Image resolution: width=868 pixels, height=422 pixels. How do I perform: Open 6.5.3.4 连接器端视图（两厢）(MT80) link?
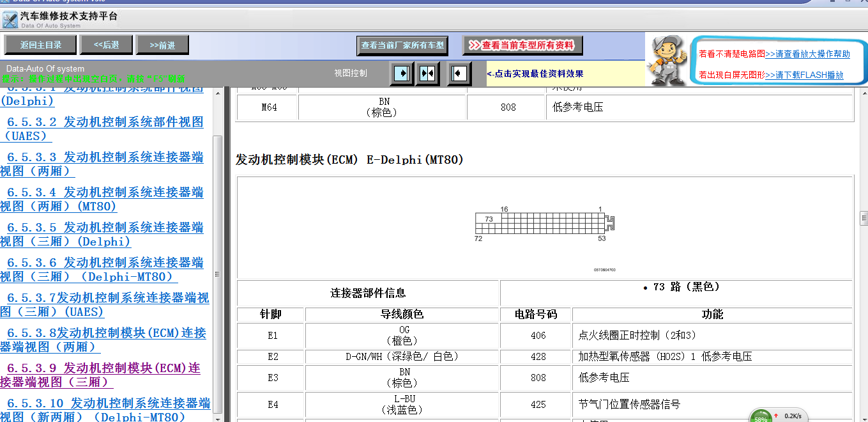click(x=102, y=199)
